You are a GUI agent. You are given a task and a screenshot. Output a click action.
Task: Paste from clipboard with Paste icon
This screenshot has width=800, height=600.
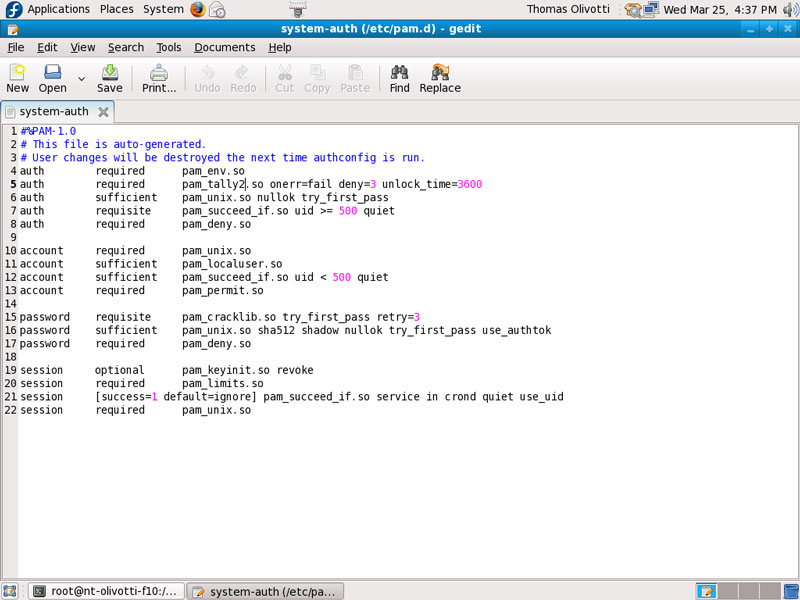[355, 79]
